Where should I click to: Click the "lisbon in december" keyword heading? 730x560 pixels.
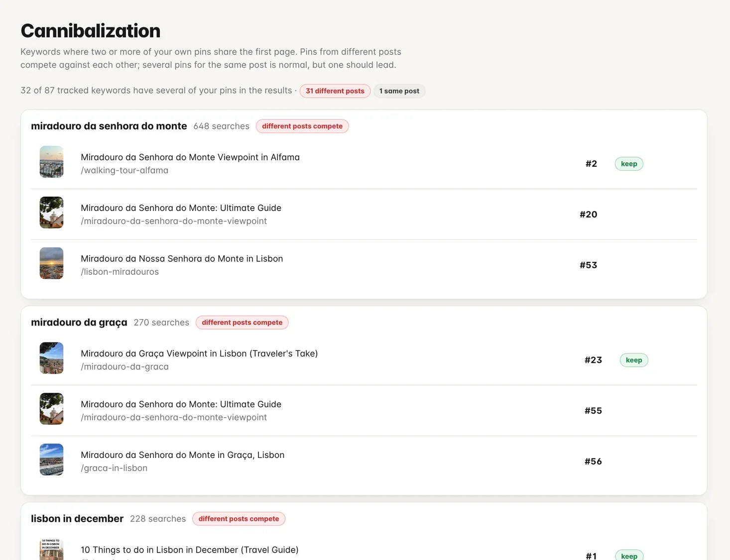[x=77, y=519]
